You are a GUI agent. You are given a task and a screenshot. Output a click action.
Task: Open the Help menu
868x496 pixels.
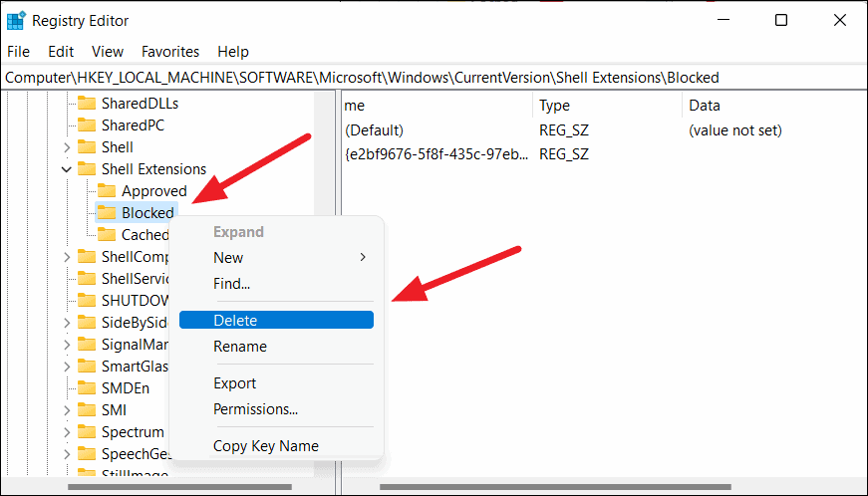(x=233, y=52)
